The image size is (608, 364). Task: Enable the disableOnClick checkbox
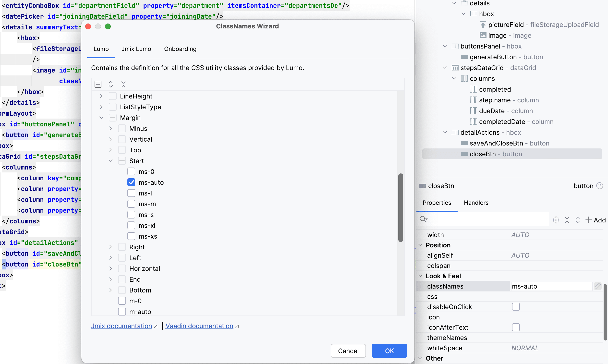516,307
